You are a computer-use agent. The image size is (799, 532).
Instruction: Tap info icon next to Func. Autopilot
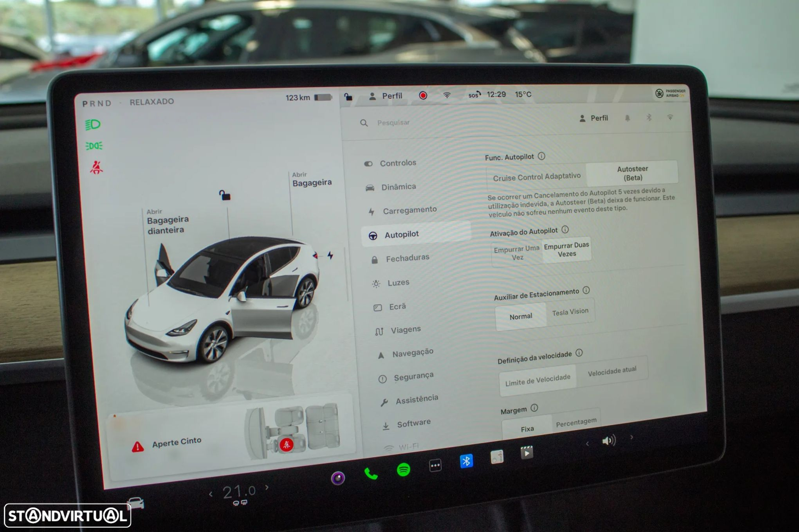tap(541, 156)
